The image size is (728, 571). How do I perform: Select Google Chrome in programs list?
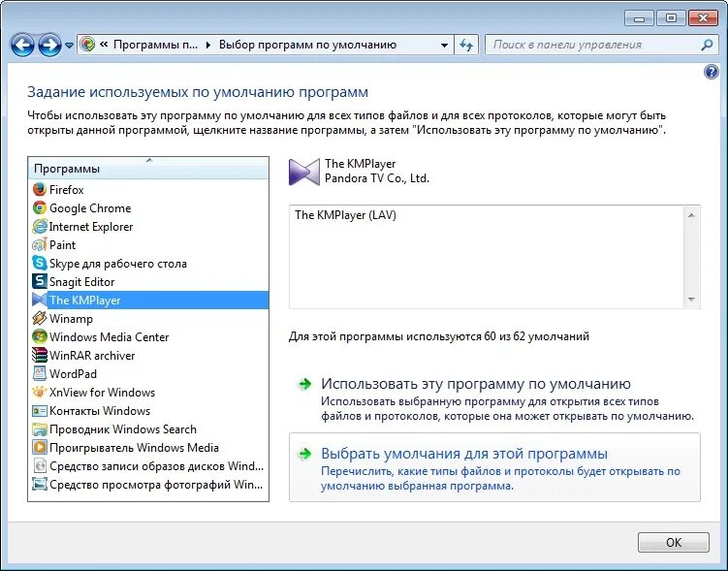tap(148, 208)
